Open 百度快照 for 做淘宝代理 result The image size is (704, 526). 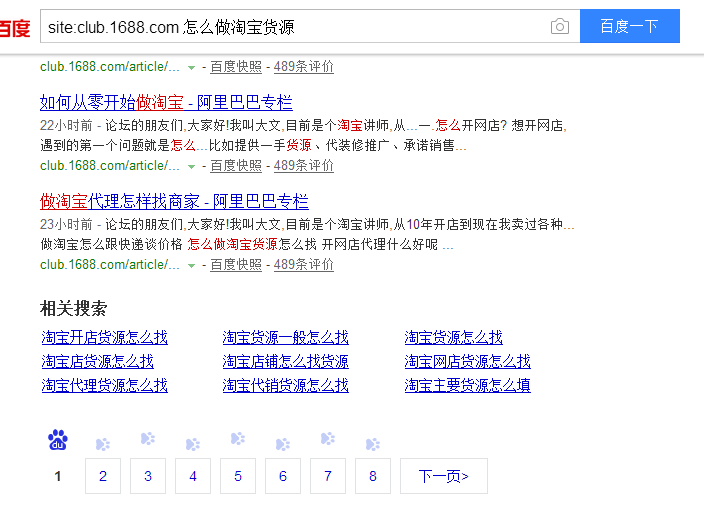pyautogui.click(x=236, y=265)
